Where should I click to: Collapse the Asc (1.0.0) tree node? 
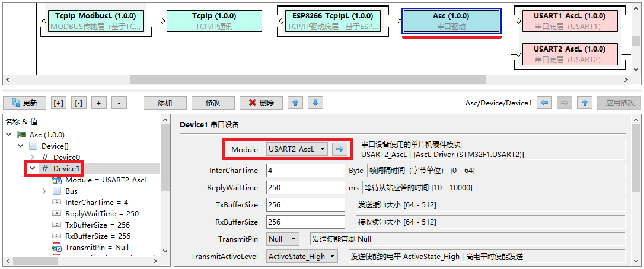click(x=9, y=134)
